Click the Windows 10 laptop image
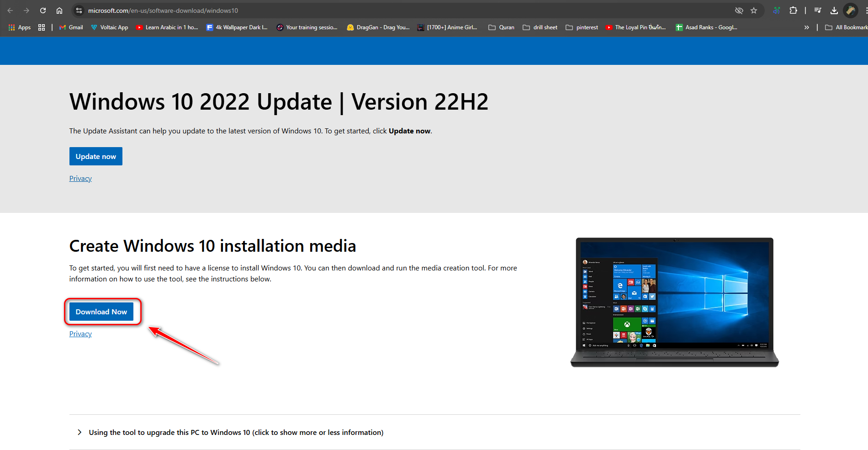Image resolution: width=868 pixels, height=450 pixels. click(675, 302)
